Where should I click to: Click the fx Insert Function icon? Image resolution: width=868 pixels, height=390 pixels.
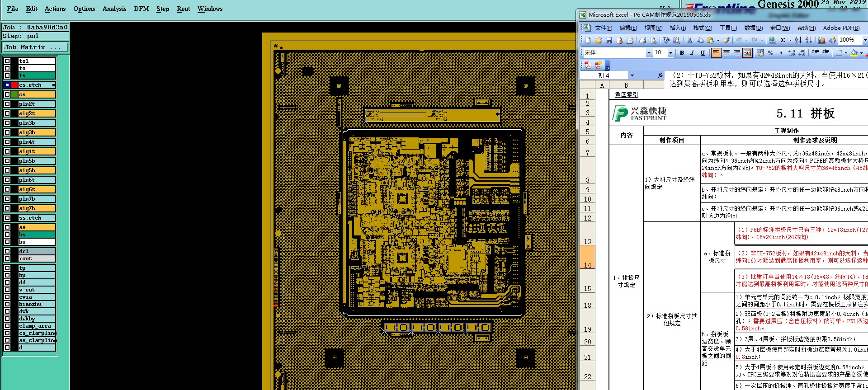[660, 75]
